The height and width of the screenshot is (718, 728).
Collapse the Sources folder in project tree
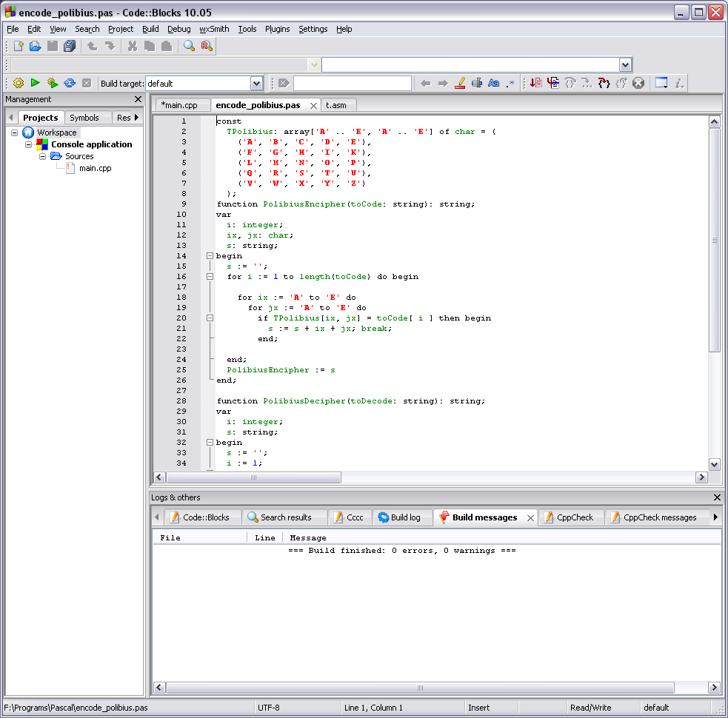coord(43,156)
